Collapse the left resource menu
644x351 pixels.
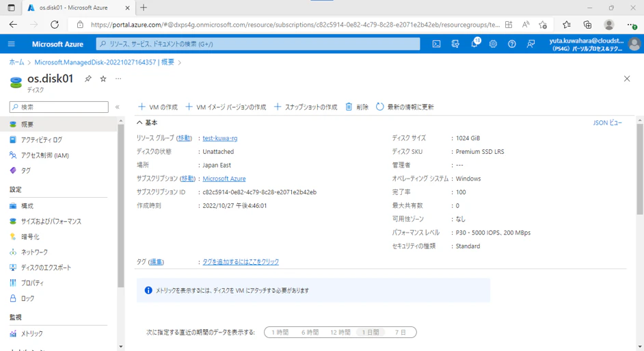[118, 107]
